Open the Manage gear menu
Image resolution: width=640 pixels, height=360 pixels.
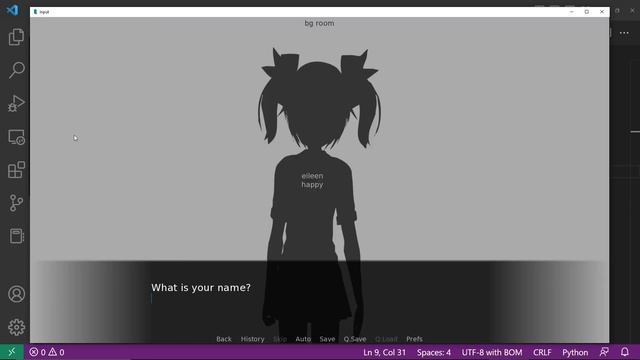16,327
